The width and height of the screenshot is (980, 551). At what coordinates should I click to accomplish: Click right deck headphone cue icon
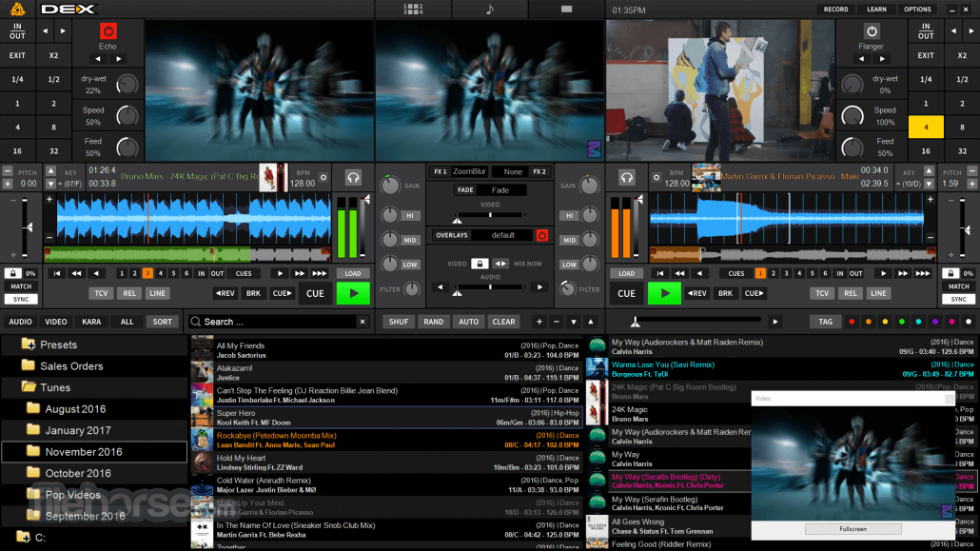[x=627, y=178]
